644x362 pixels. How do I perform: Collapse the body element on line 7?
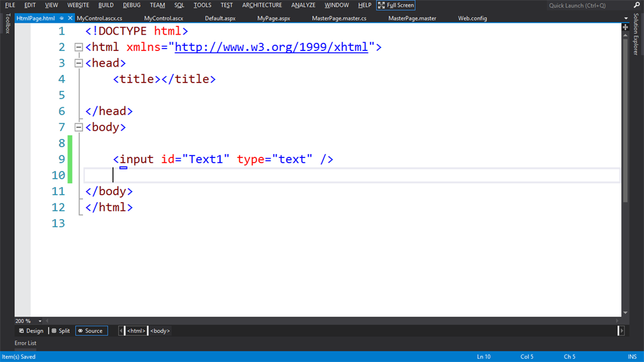point(79,127)
